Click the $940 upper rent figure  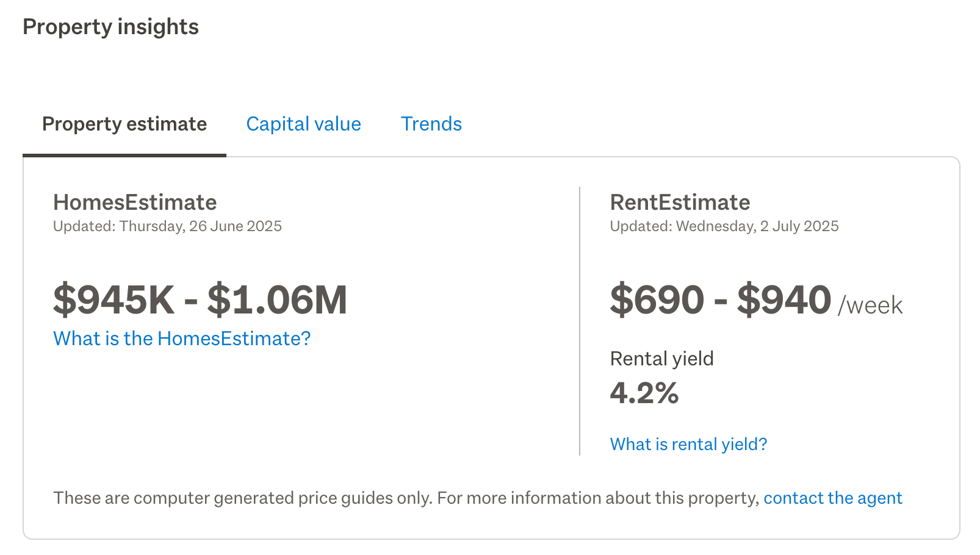point(784,300)
